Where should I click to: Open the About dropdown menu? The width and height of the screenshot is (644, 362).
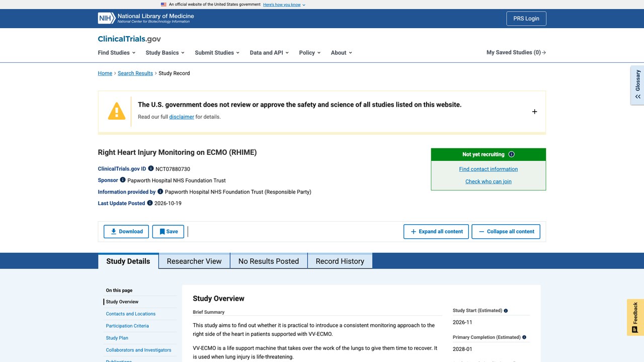342,52
